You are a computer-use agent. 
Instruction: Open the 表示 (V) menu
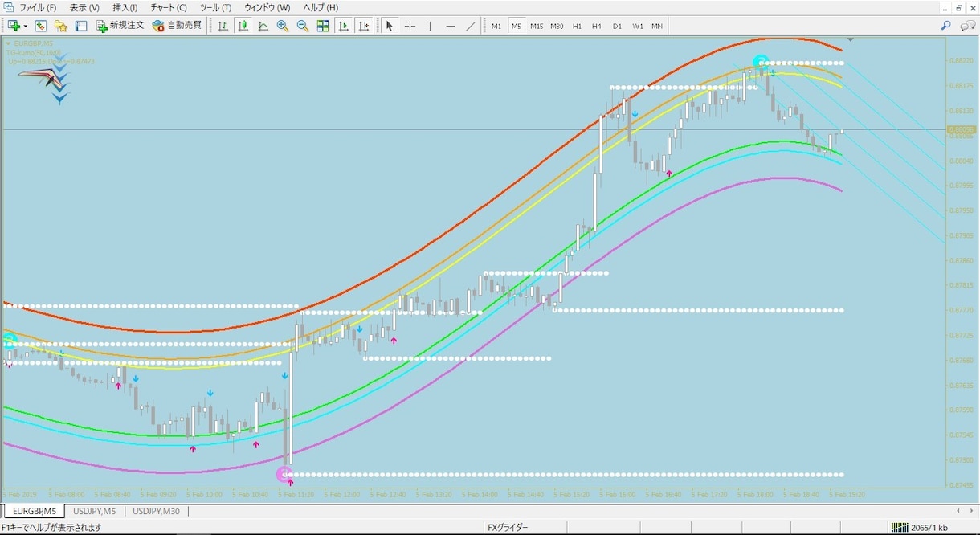coord(84,7)
